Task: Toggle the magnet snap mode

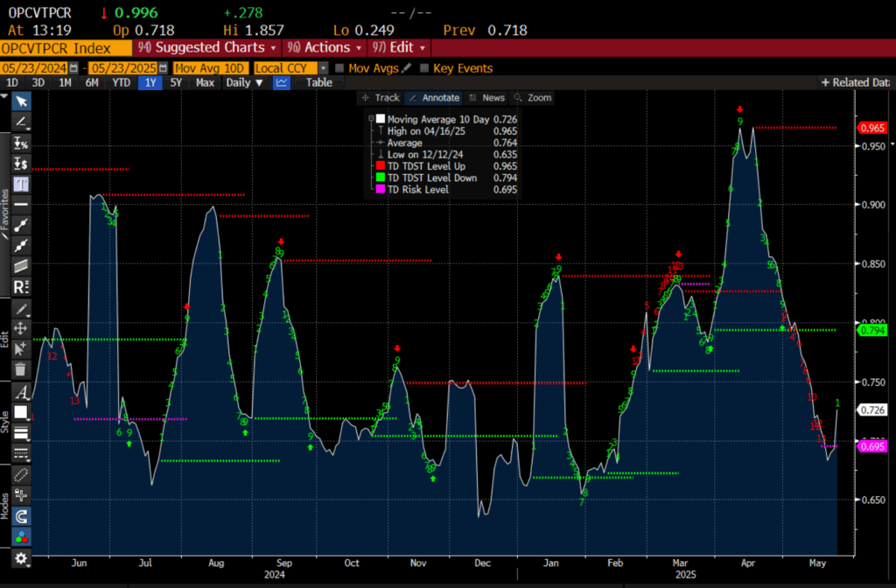Action: point(21,516)
